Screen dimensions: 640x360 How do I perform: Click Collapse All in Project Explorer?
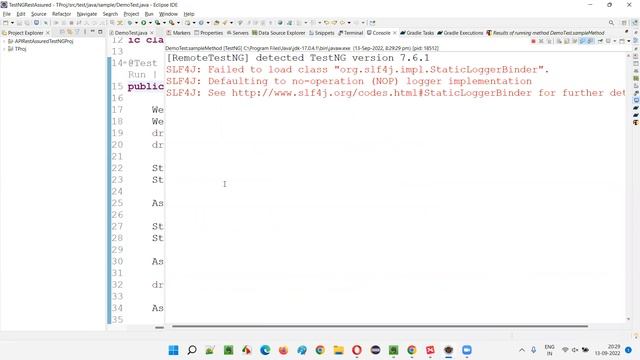[x=62, y=32]
